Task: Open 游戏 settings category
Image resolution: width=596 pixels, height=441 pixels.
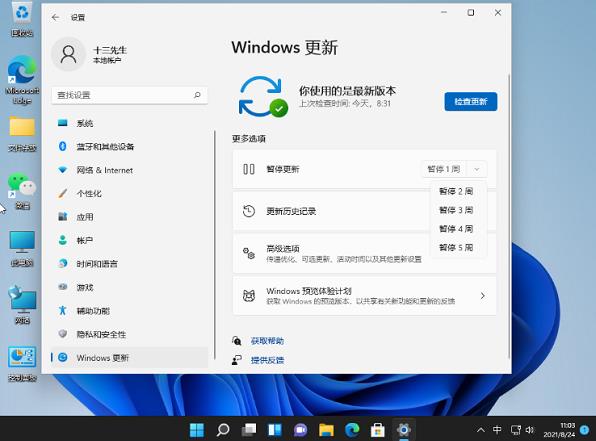Action: click(129, 287)
